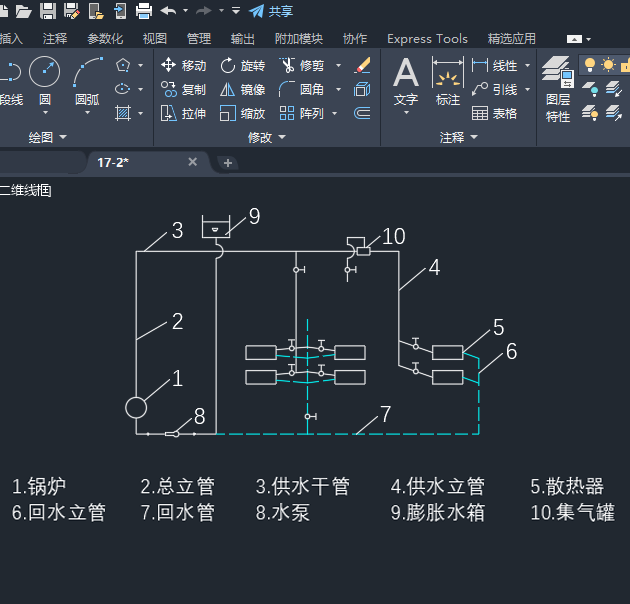The image size is (630, 604).
Task: Select the Move (移动) tool
Action: [184, 65]
